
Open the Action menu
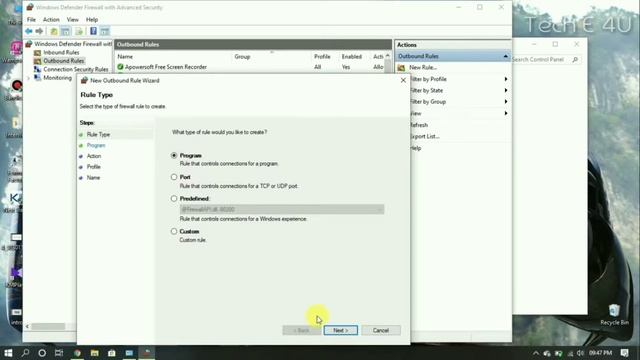[51, 20]
